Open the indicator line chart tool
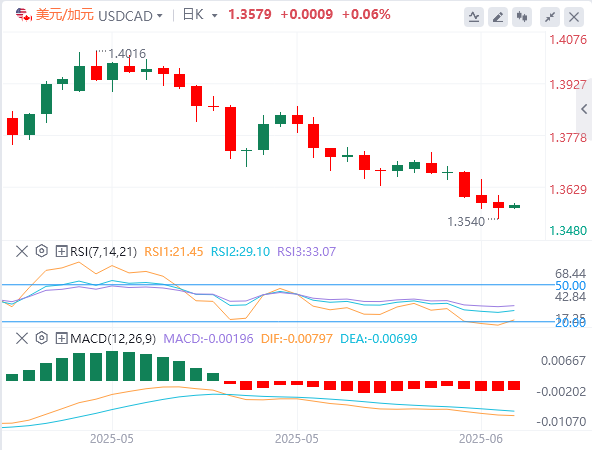The height and width of the screenshot is (450, 592). click(474, 17)
